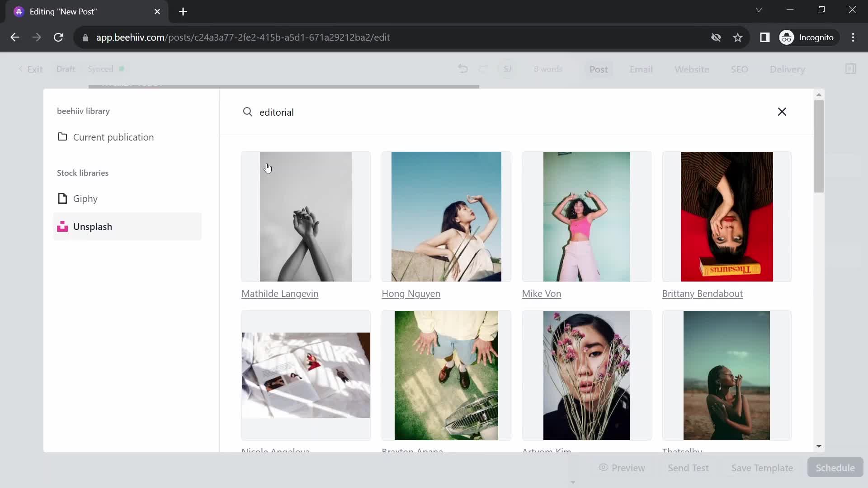The width and height of the screenshot is (868, 488).
Task: Select the Editing New Post browser tab
Action: click(87, 12)
